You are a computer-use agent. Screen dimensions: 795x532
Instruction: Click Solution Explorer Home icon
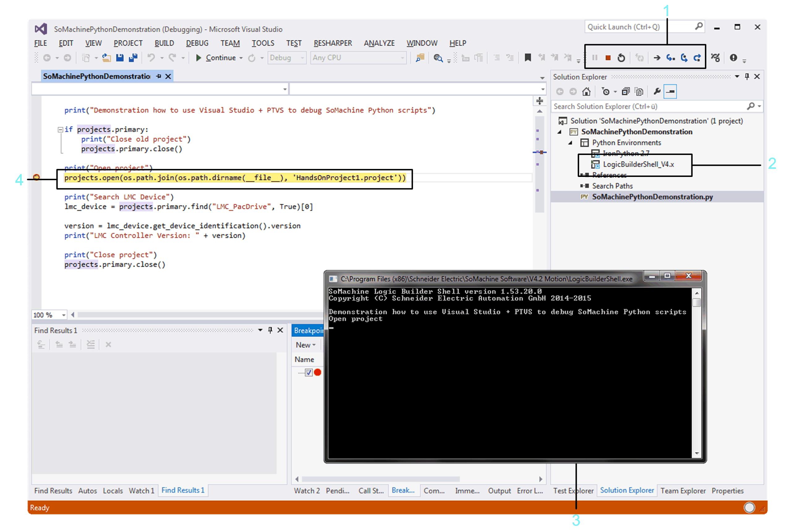[x=586, y=92]
